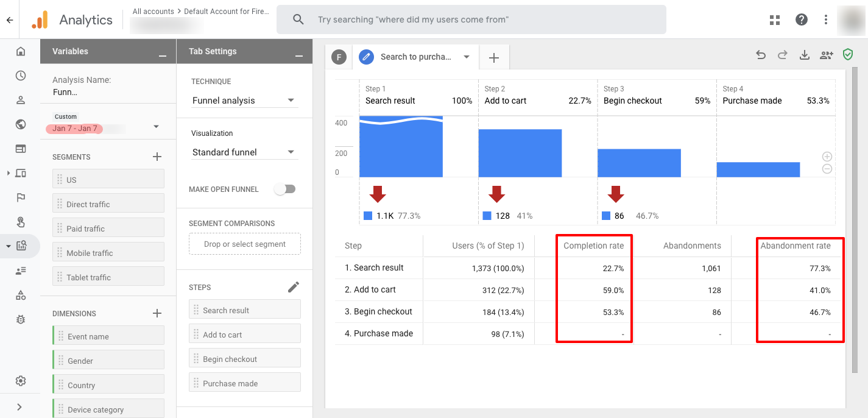Open the Google apps grid icon
This screenshot has height=418, width=868.
tap(775, 19)
